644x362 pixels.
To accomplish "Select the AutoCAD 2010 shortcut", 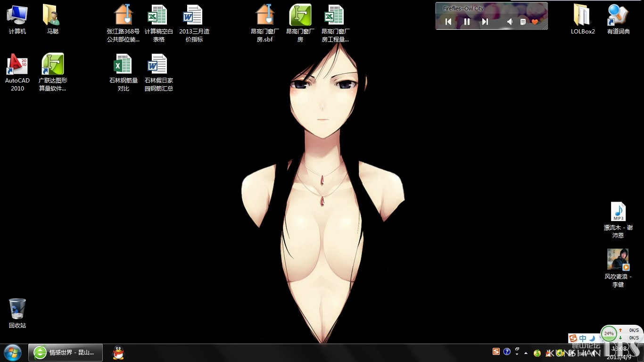I will [17, 73].
